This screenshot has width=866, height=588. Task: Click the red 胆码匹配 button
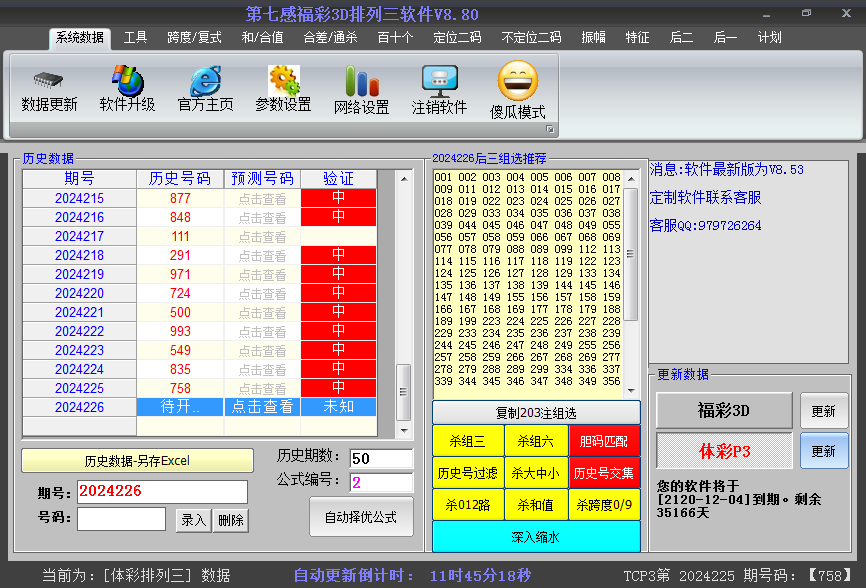click(x=604, y=441)
